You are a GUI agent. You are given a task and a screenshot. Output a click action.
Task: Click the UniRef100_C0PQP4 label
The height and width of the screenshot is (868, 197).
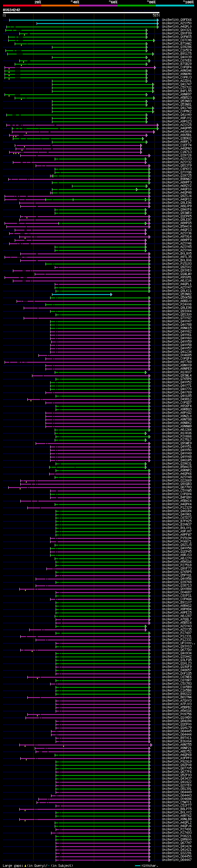(x=176, y=67)
